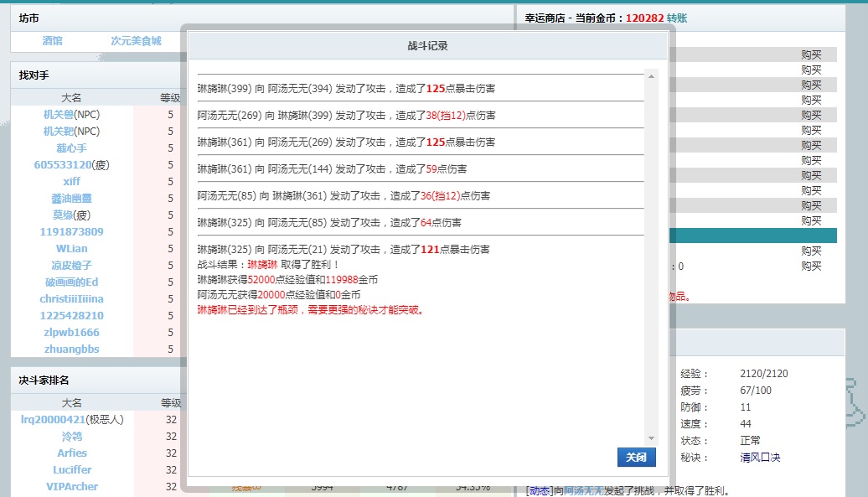Choose opponent 1225428210

pos(71,315)
